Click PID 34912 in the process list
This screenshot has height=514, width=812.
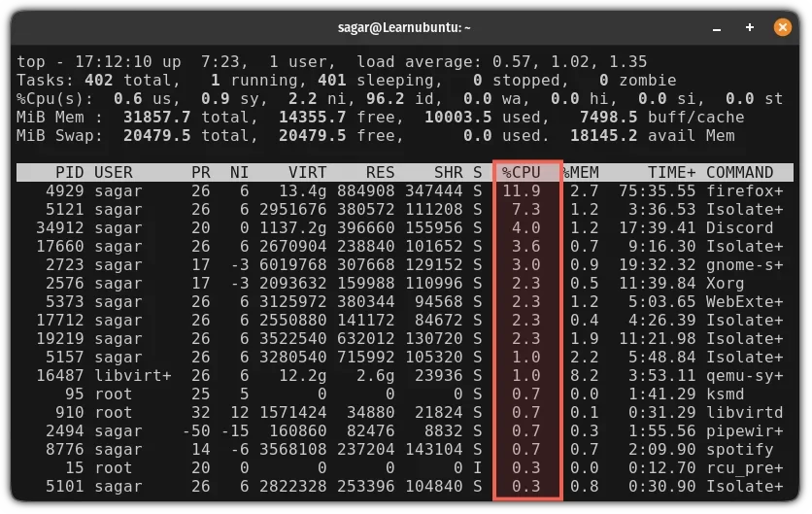(60, 228)
